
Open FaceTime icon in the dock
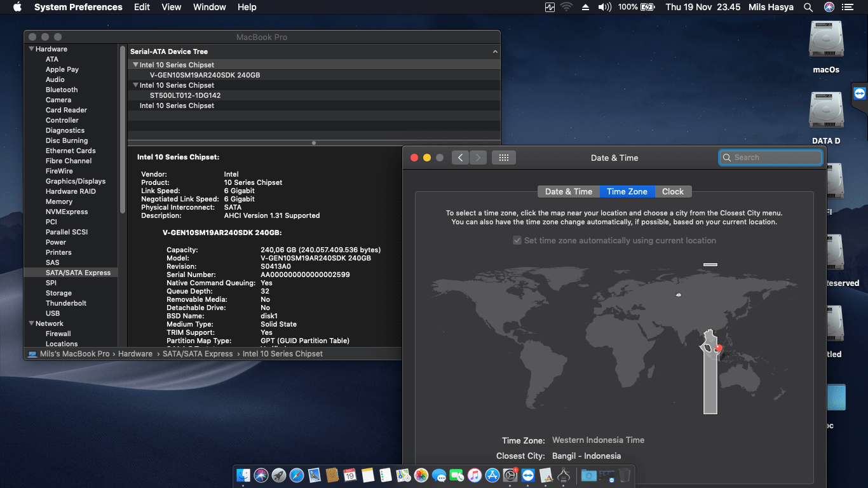click(x=457, y=475)
